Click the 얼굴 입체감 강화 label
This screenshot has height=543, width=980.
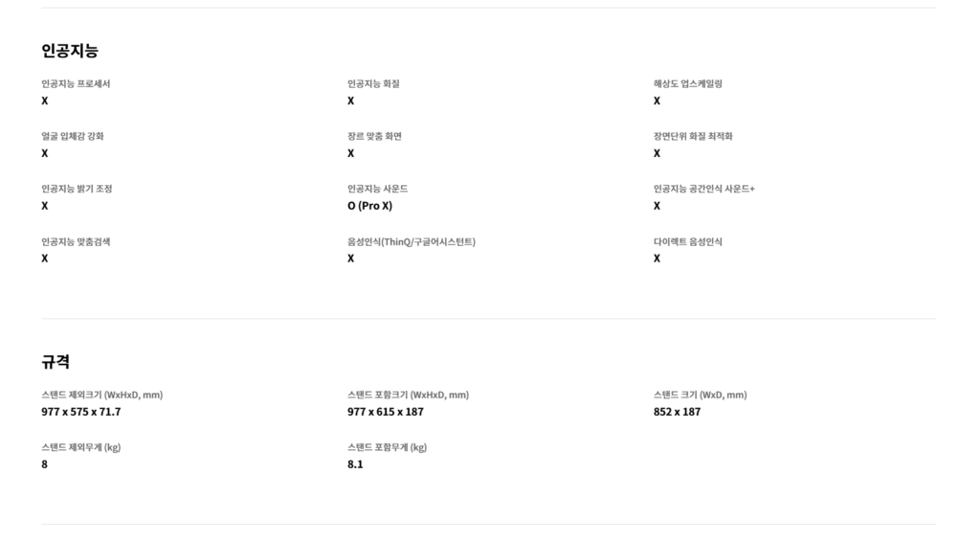73,136
